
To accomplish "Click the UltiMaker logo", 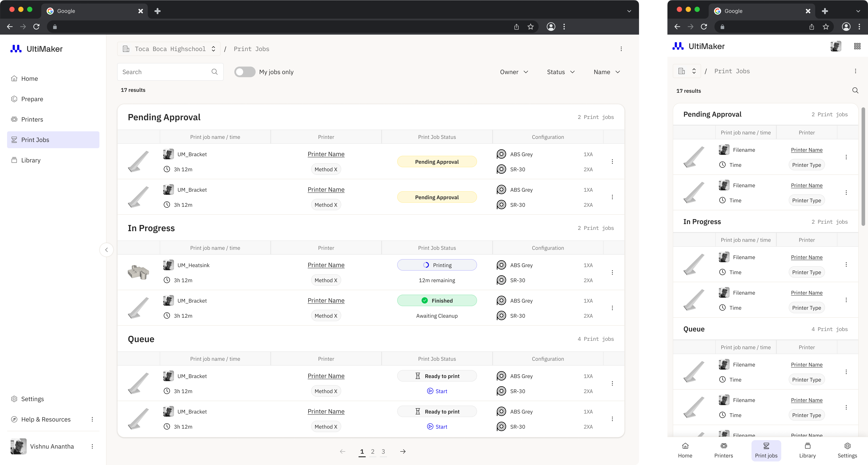I will click(37, 49).
